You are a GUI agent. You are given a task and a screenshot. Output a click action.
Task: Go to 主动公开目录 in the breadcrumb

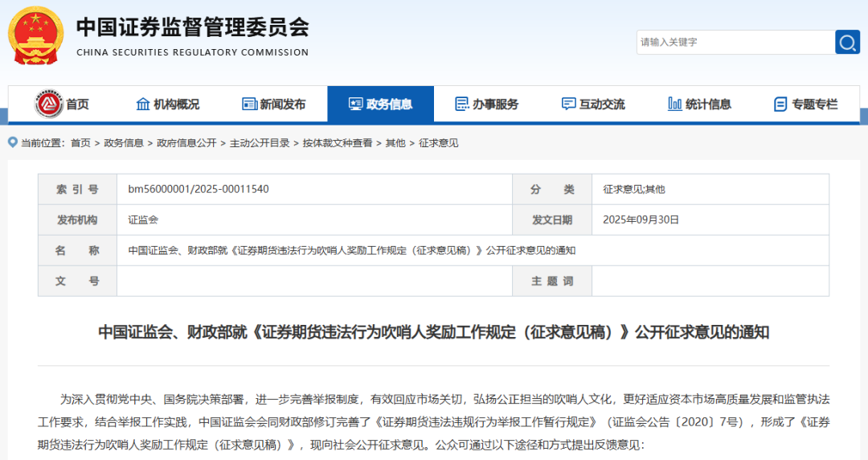click(260, 143)
